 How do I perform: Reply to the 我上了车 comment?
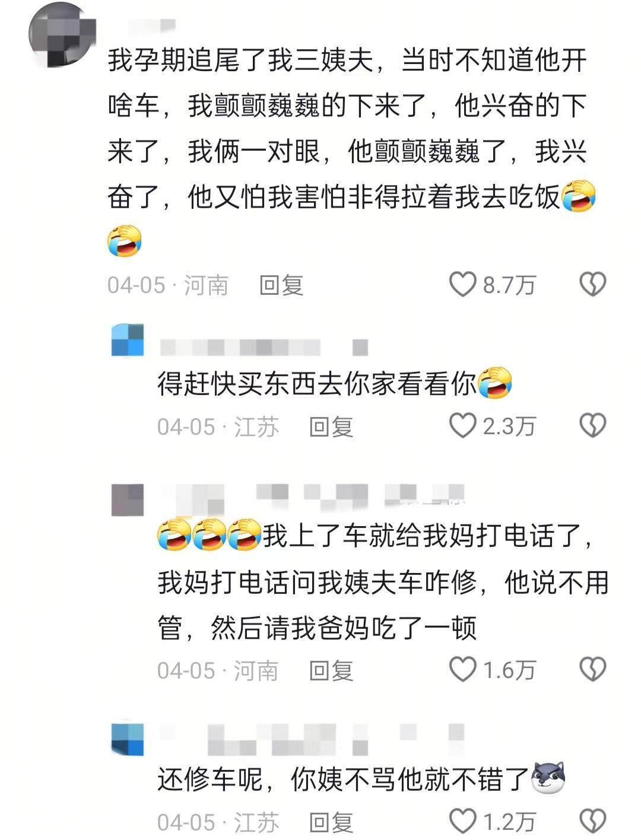click(331, 671)
